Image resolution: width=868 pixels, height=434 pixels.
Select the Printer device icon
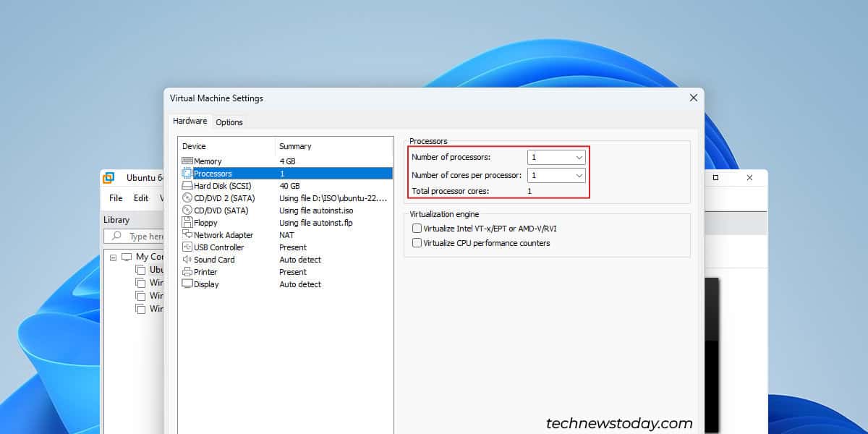[x=187, y=272]
